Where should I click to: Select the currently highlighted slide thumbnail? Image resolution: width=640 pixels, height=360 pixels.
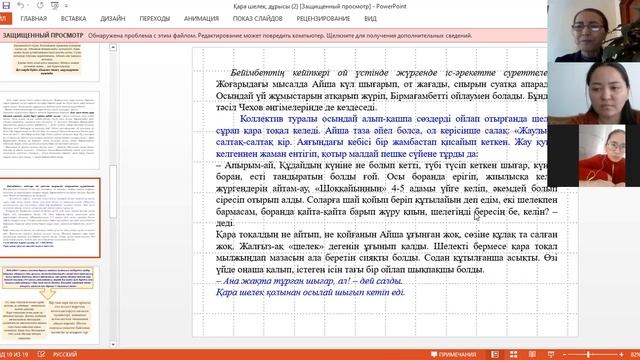pos(49,218)
